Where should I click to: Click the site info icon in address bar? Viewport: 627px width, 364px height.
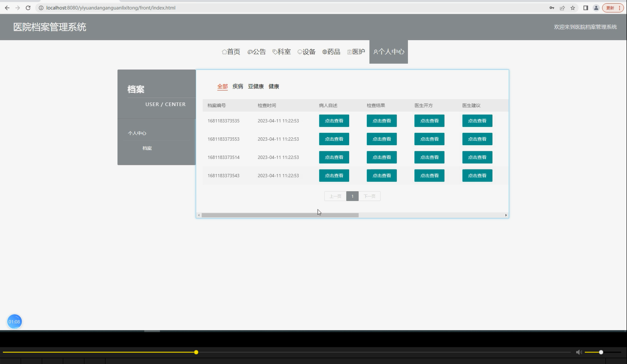click(41, 8)
